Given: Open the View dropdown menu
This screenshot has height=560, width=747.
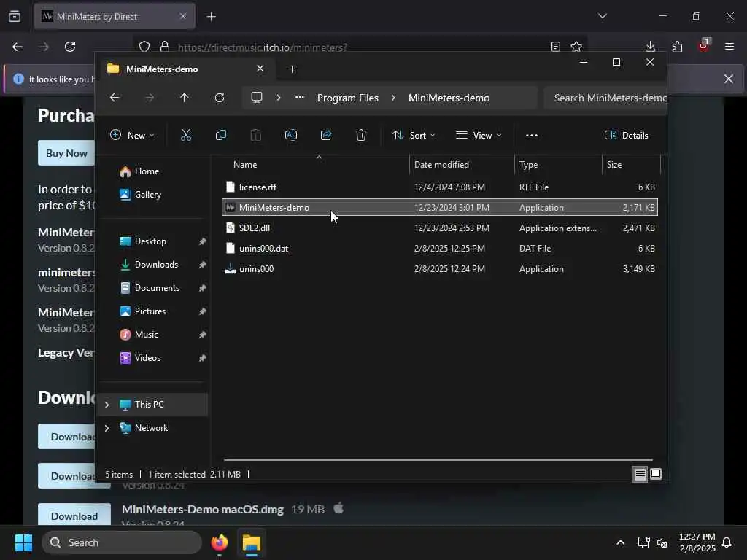Looking at the screenshot, I should point(479,135).
